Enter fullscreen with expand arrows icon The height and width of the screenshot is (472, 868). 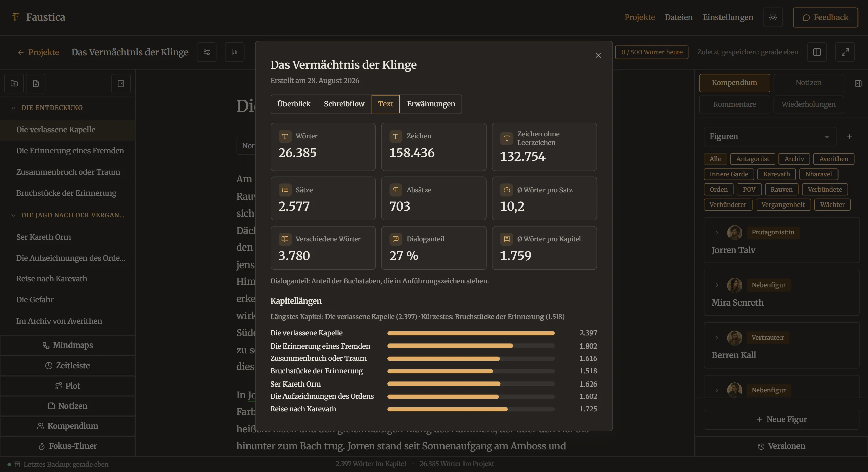[845, 52]
